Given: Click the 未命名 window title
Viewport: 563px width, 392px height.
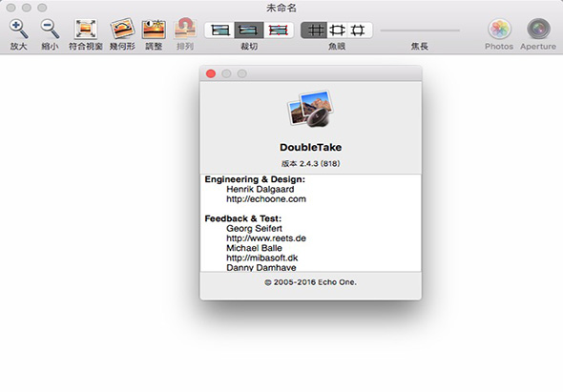Looking at the screenshot, I should pos(281,8).
